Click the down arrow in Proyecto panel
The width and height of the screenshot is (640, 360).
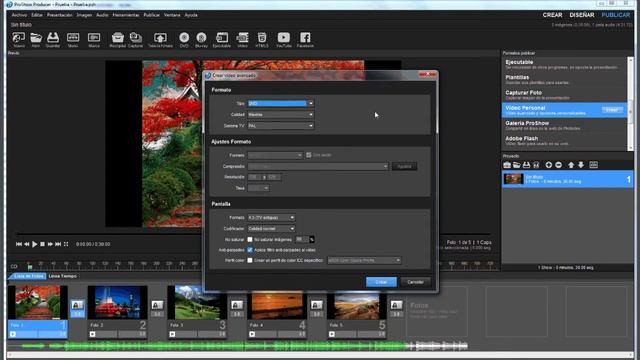(581, 165)
